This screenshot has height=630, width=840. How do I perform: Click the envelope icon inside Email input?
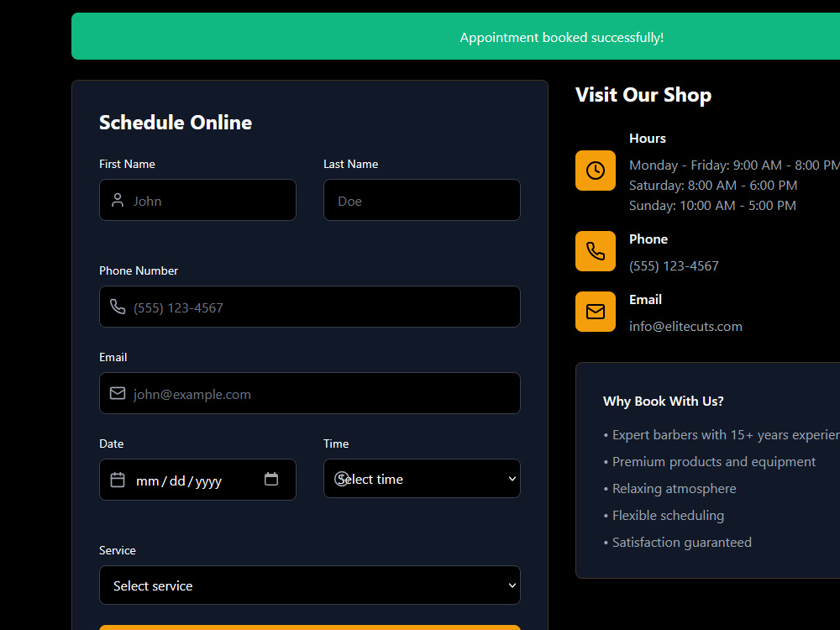[118, 393]
